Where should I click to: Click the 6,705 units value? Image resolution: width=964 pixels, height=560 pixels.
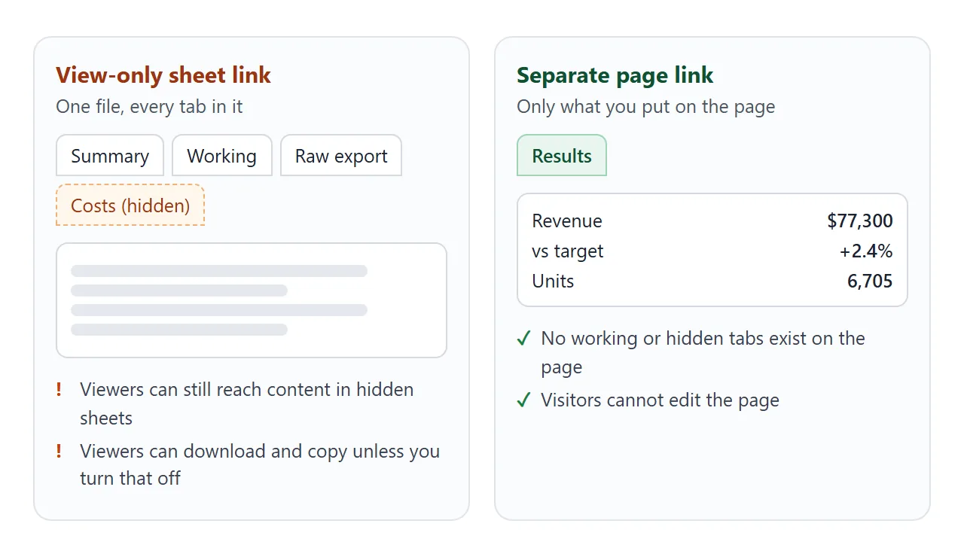click(870, 282)
